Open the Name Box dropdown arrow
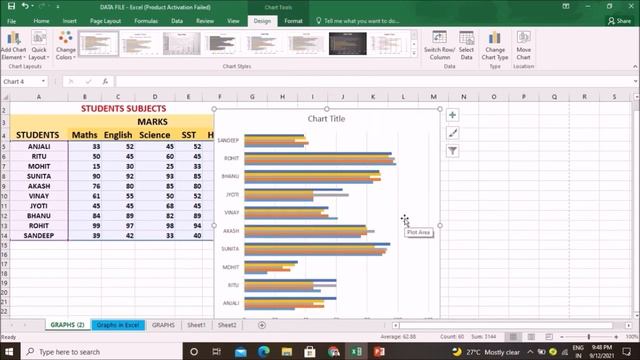Screen dimensions: 640x360 (43, 81)
